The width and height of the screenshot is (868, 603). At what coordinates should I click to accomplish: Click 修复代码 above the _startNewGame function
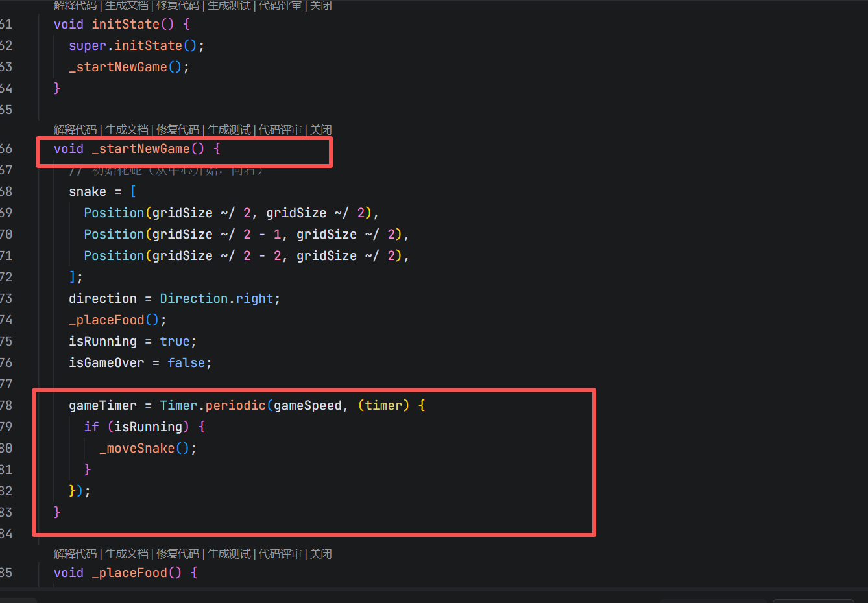178,130
